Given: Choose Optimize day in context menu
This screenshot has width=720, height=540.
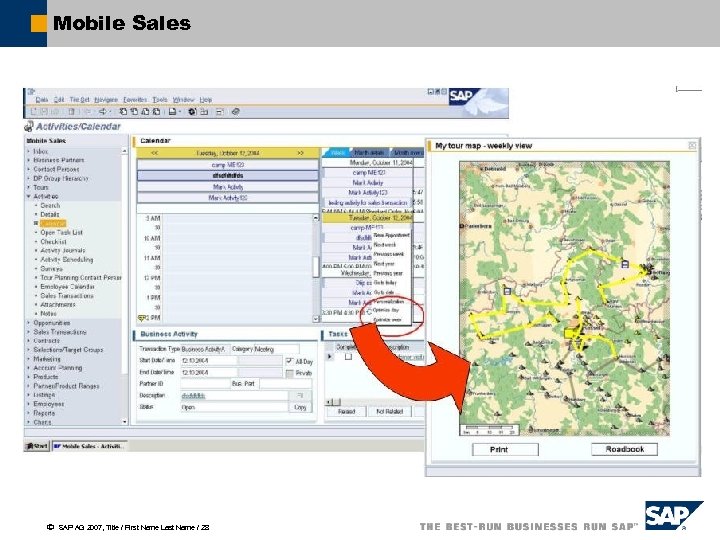Looking at the screenshot, I should [386, 310].
